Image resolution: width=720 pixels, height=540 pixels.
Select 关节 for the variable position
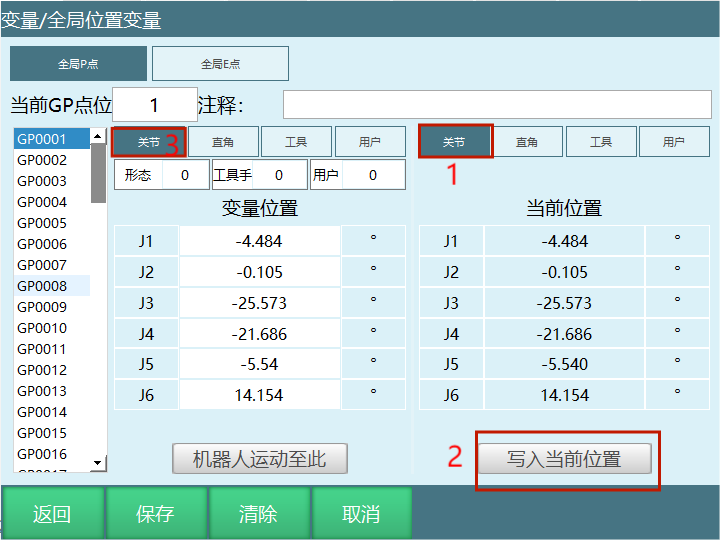point(148,142)
